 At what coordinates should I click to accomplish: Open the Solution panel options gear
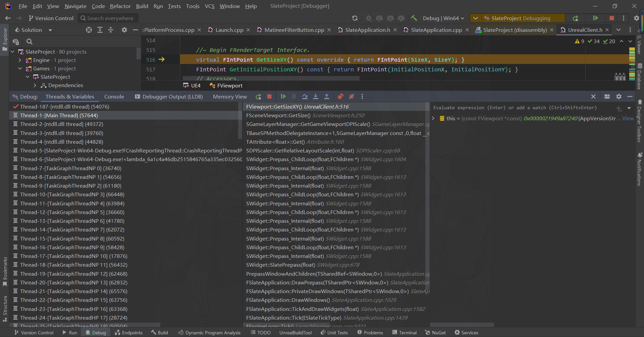click(124, 30)
